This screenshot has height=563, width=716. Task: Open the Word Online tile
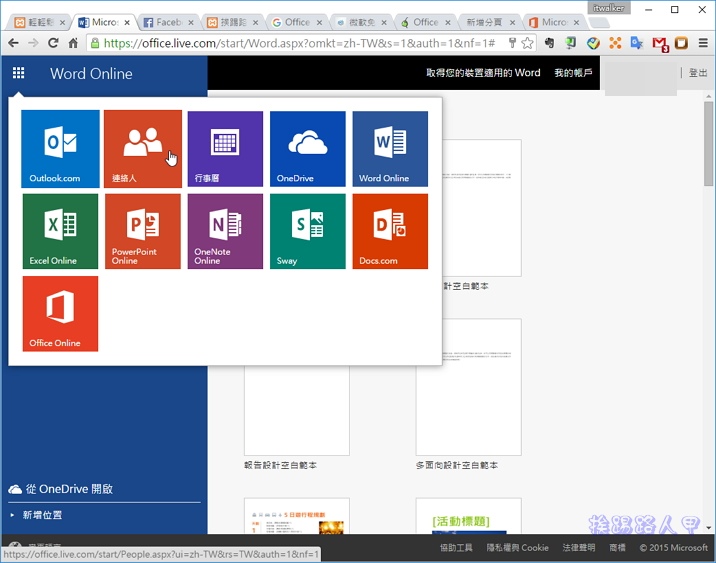(x=390, y=149)
